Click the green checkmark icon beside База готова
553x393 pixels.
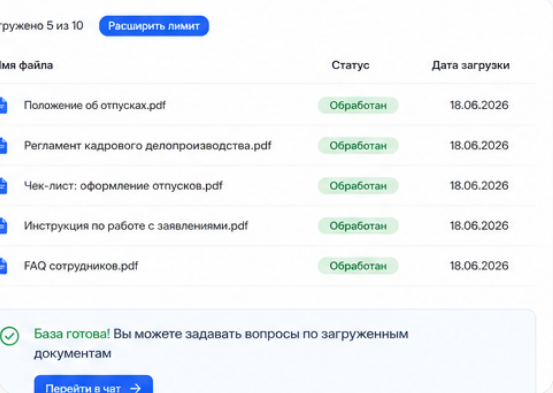click(10, 336)
